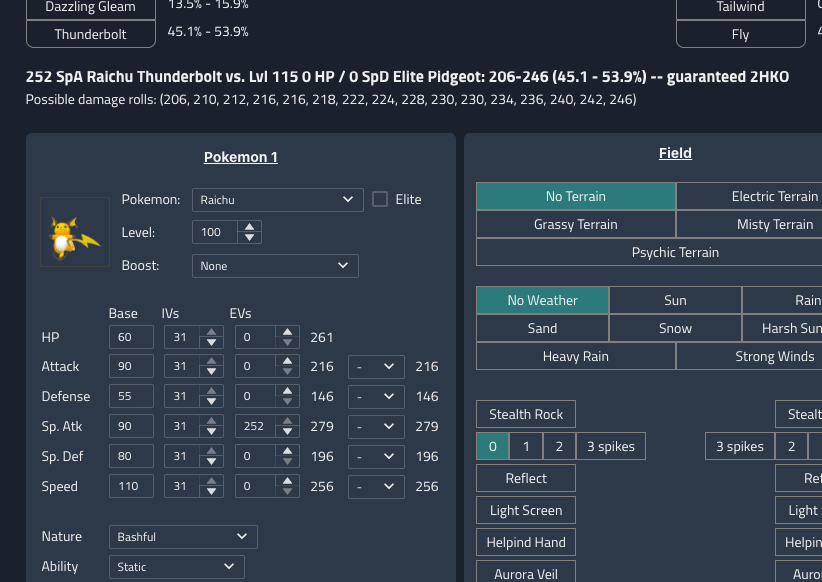Click the Pokemon 1 panel heading

[x=241, y=157]
